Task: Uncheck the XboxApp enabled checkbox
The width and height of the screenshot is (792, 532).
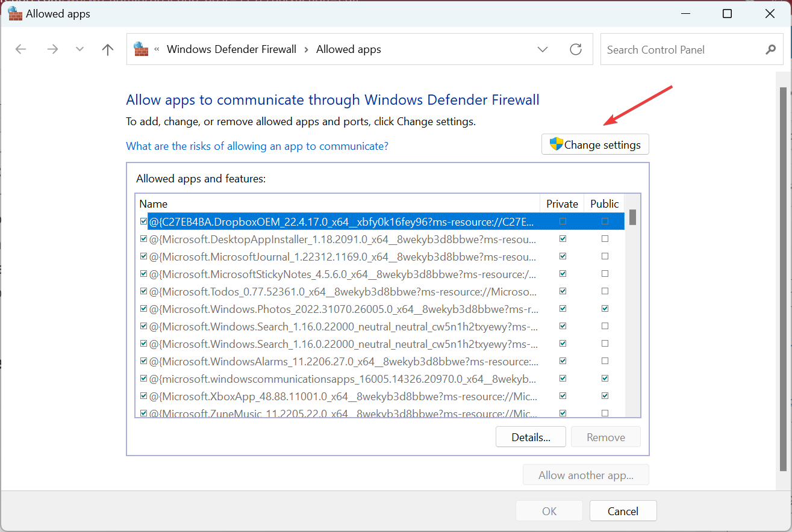Action: (x=143, y=396)
